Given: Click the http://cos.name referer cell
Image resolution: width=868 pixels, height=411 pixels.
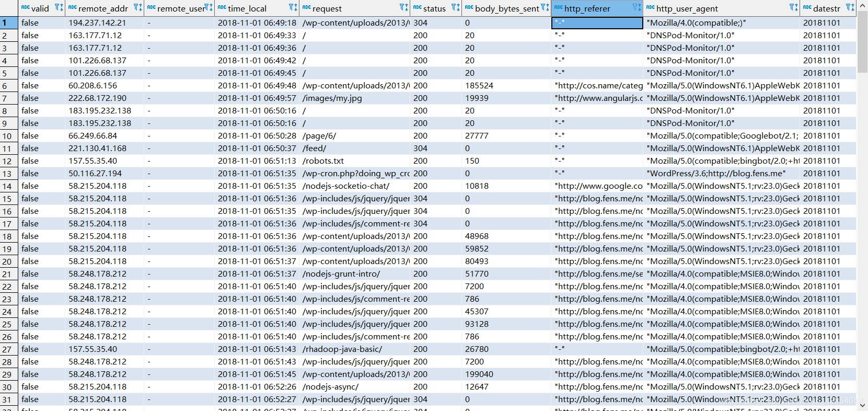Looking at the screenshot, I should pos(597,86).
